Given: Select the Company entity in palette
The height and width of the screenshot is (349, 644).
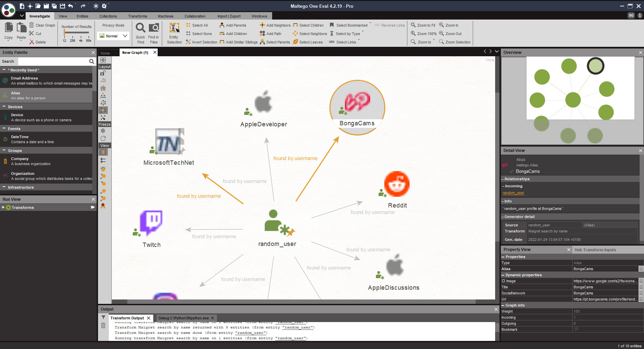Looking at the screenshot, I should click(x=46, y=161).
